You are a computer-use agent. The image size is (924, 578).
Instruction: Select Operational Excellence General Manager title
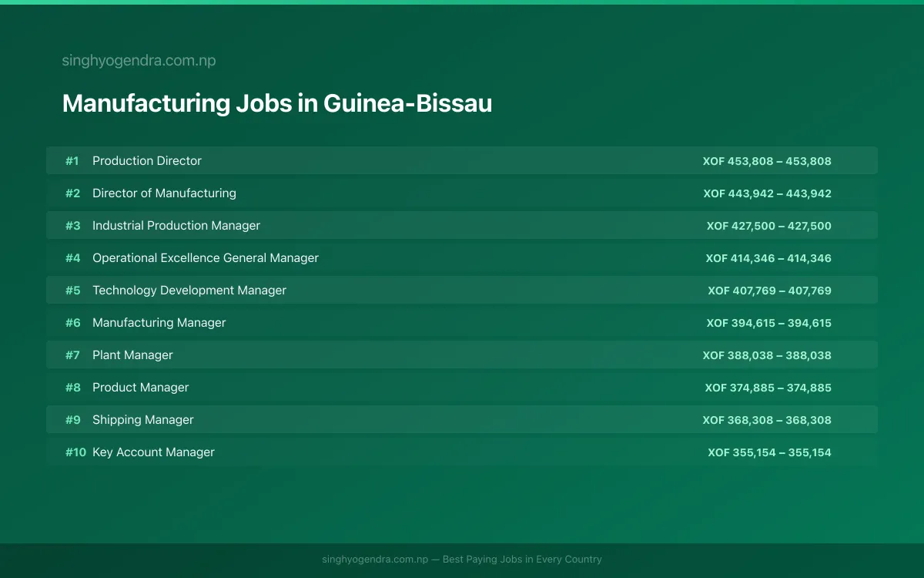[x=206, y=257]
